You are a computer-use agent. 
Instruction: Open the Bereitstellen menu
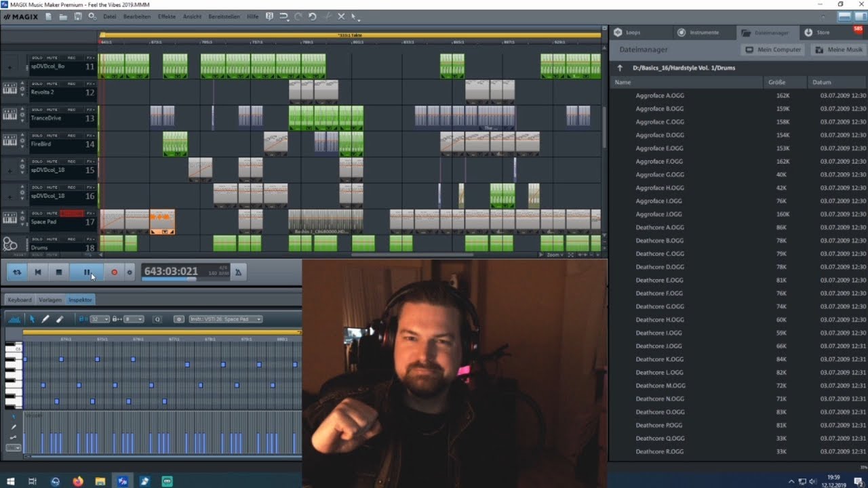(x=224, y=16)
